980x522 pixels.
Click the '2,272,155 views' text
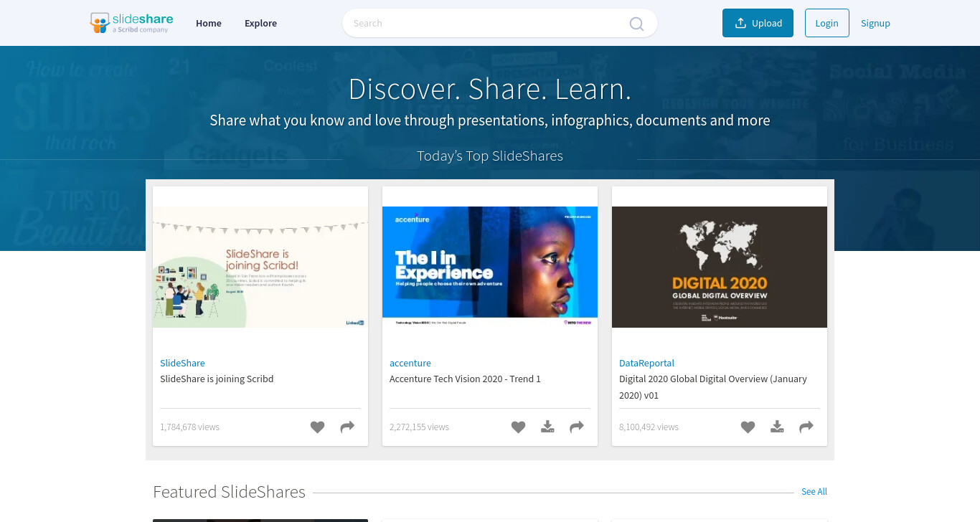[419, 427]
